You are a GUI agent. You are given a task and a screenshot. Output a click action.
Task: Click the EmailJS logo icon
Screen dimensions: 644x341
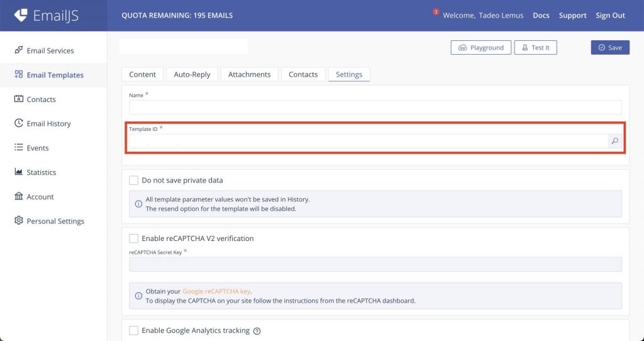pyautogui.click(x=21, y=15)
